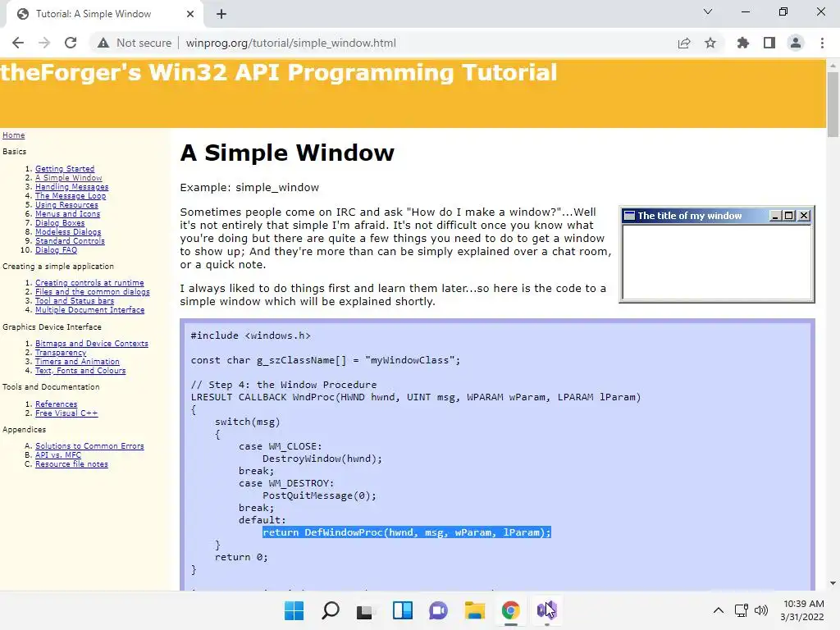Click the example window screenshot image

tap(717, 254)
